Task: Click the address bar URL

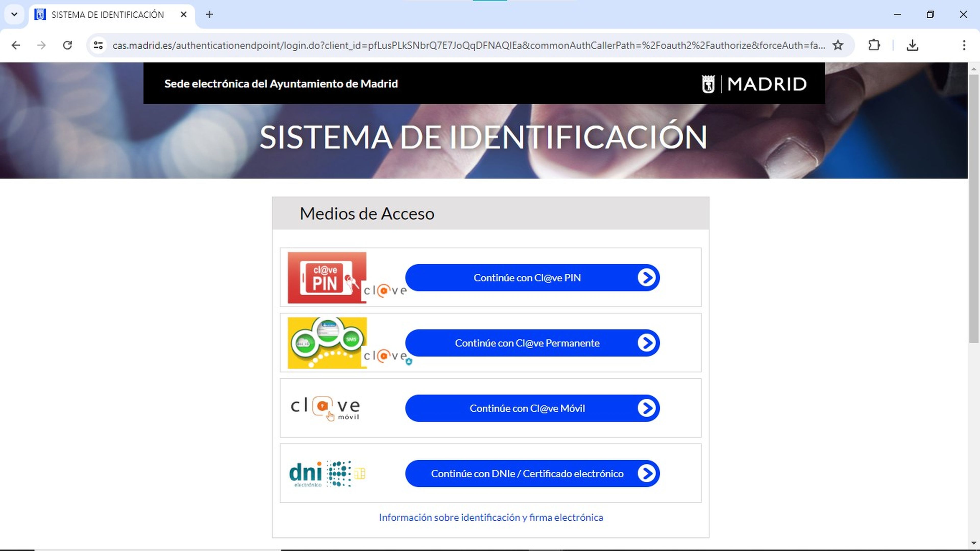Action: [469, 45]
